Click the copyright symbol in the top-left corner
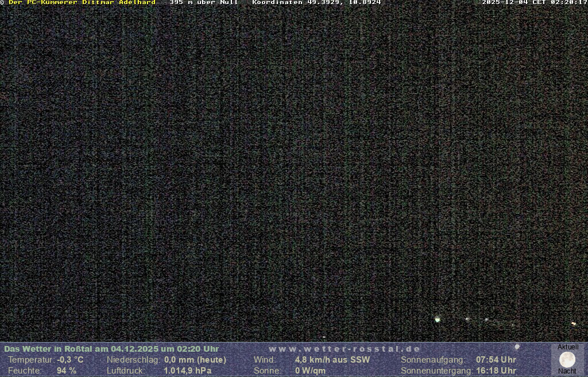The width and height of the screenshot is (588, 377). [x=2, y=3]
